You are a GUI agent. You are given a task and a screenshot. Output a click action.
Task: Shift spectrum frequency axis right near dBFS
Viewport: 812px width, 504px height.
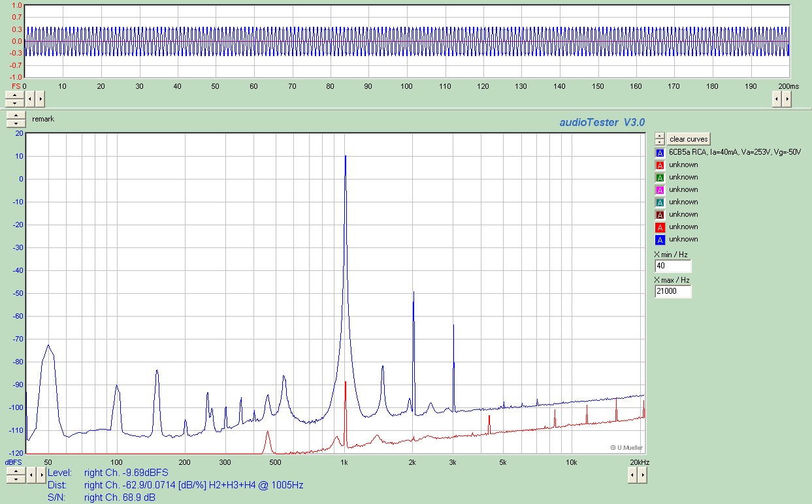[x=41, y=475]
